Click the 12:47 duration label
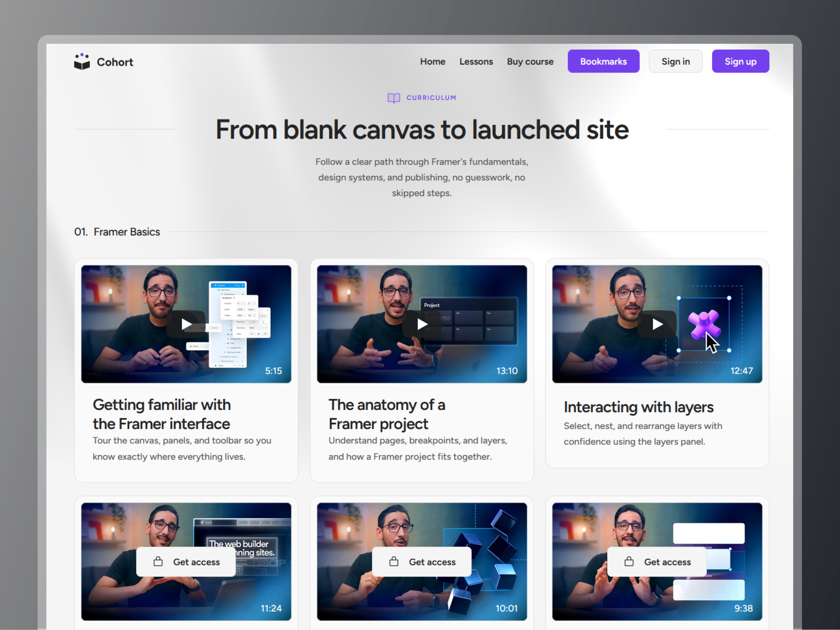The width and height of the screenshot is (840, 630). [x=742, y=371]
